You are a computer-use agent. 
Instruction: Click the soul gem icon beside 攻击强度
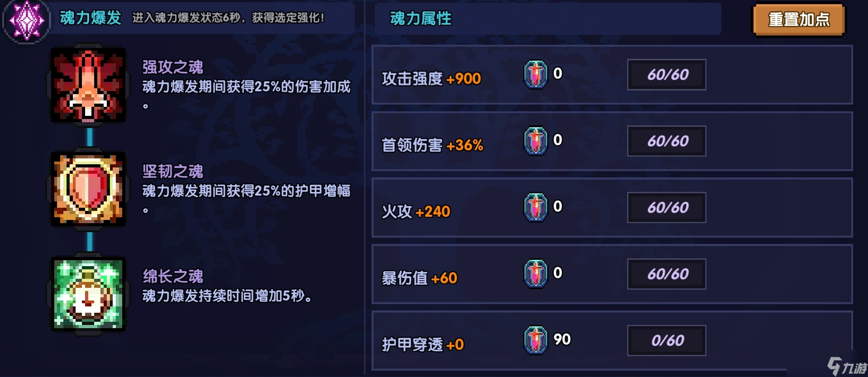click(536, 74)
